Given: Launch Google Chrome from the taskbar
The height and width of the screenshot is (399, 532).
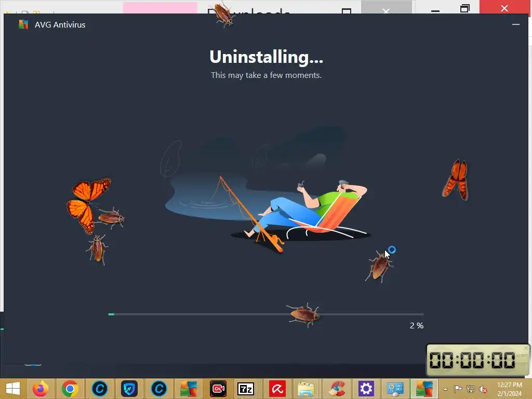Looking at the screenshot, I should pyautogui.click(x=70, y=389).
